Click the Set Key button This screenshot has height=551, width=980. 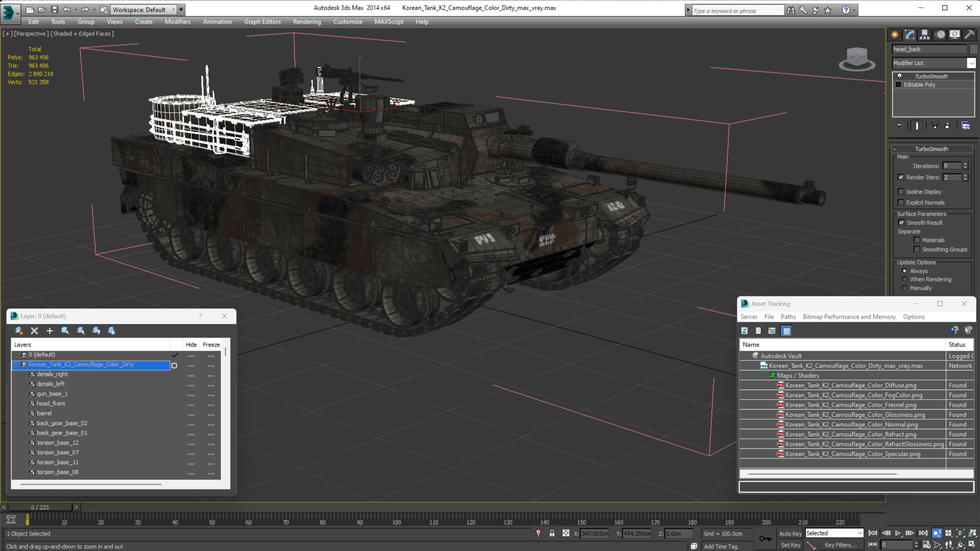click(790, 545)
